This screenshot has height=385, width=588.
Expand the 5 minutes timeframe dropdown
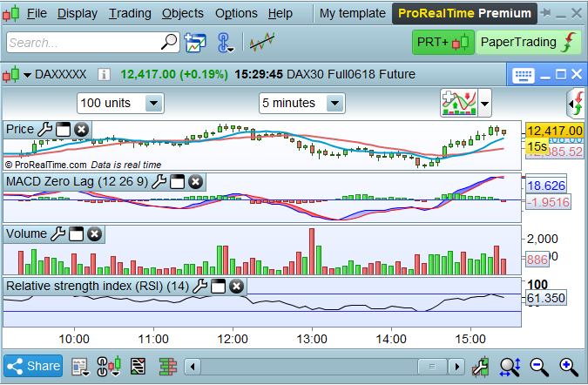pos(335,103)
